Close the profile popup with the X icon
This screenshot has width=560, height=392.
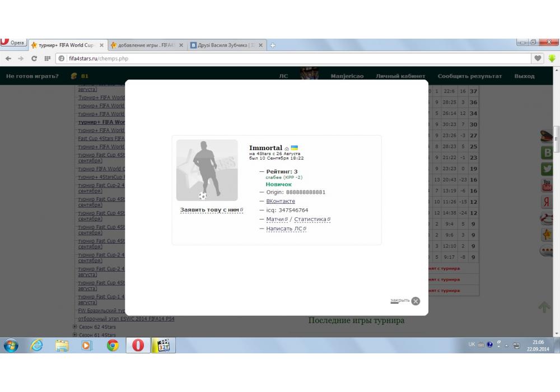click(416, 301)
